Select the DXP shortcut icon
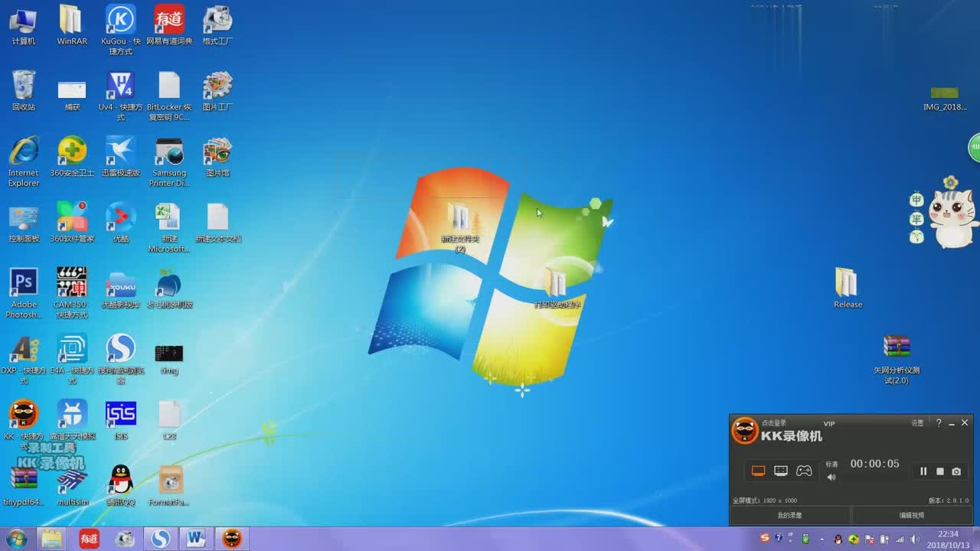The width and height of the screenshot is (980, 551). click(x=24, y=360)
